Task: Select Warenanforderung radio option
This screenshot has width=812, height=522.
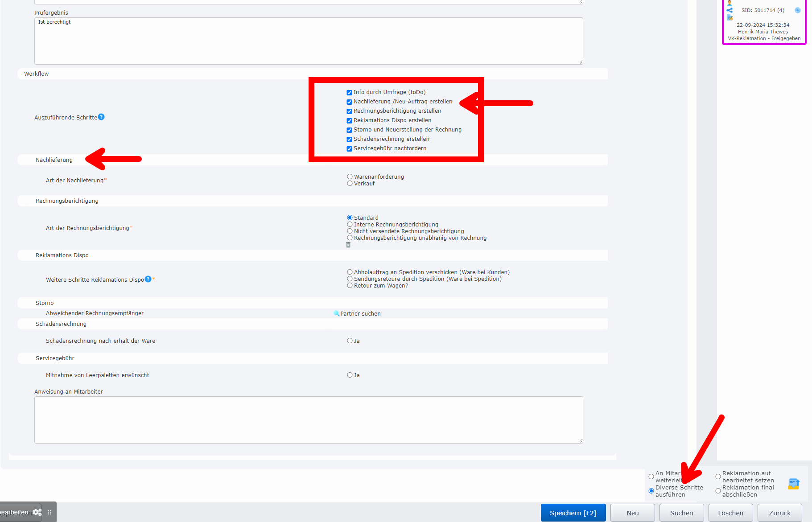Action: click(350, 177)
